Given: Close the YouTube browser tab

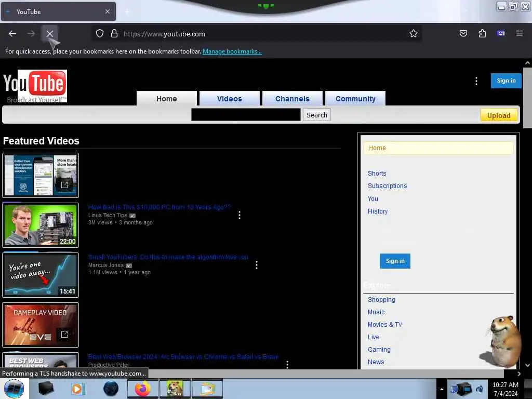Looking at the screenshot, I should tap(107, 11).
